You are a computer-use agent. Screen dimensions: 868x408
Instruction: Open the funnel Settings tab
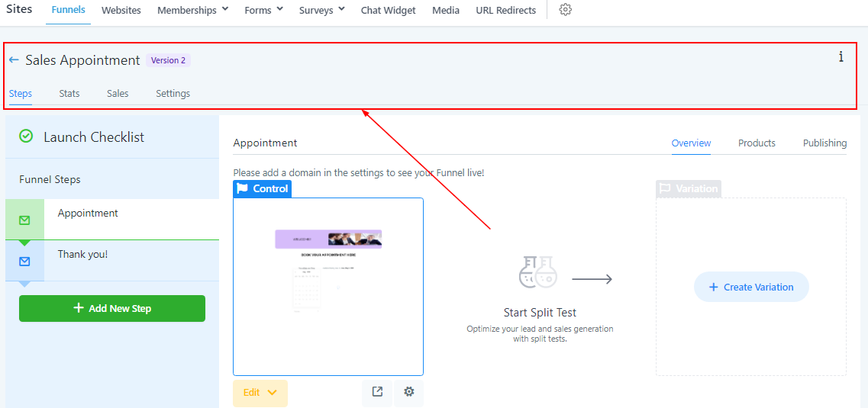pos(173,94)
